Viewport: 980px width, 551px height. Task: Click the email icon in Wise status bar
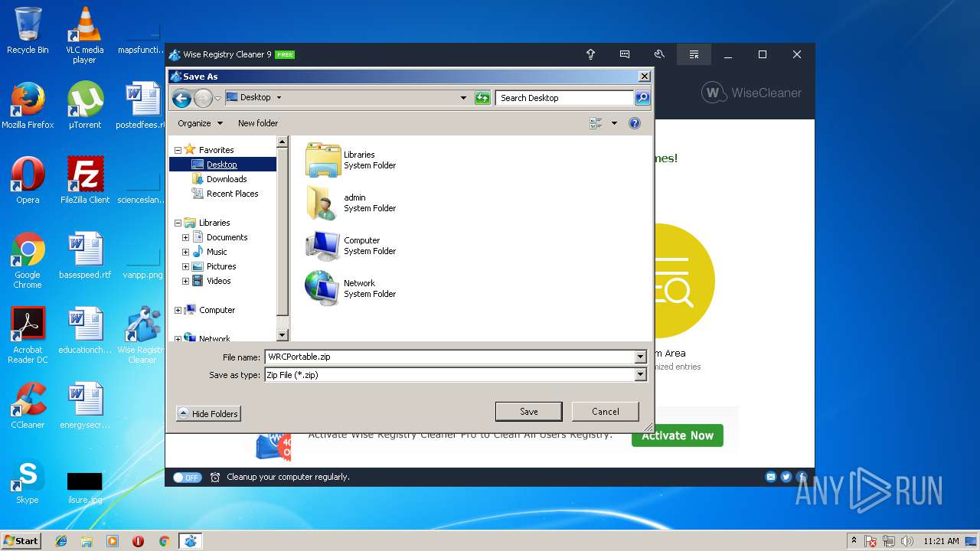click(x=771, y=477)
